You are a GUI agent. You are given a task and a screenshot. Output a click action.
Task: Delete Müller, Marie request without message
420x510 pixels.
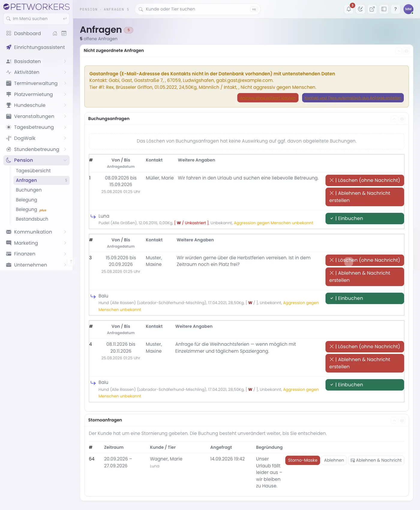click(365, 180)
